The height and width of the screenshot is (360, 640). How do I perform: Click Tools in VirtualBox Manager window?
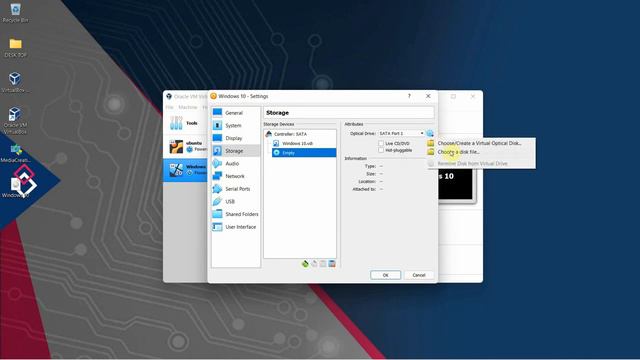point(184,123)
